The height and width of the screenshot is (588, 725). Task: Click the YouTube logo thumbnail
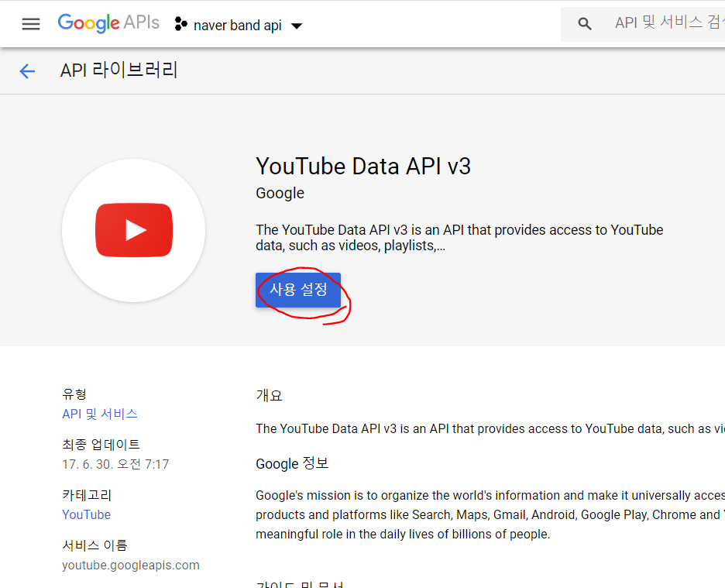(134, 230)
